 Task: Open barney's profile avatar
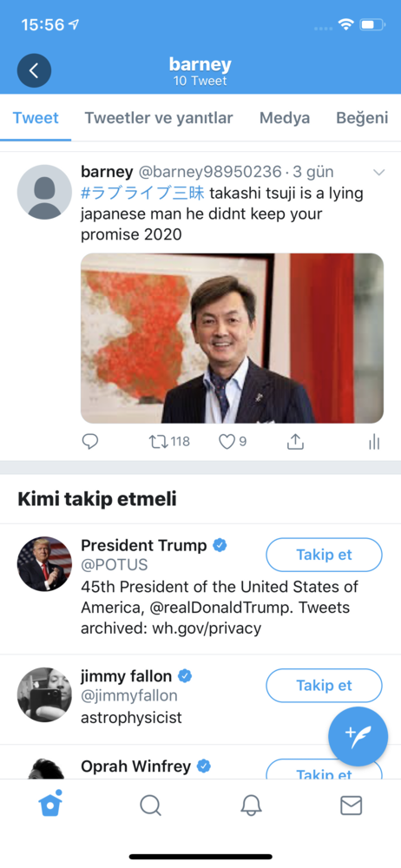[45, 192]
